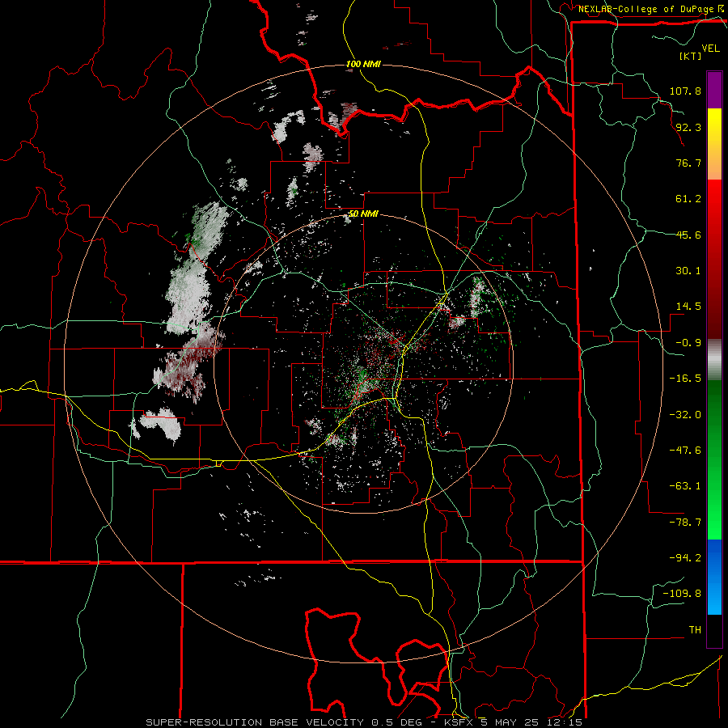Select the 61.2 scale value

(x=688, y=199)
